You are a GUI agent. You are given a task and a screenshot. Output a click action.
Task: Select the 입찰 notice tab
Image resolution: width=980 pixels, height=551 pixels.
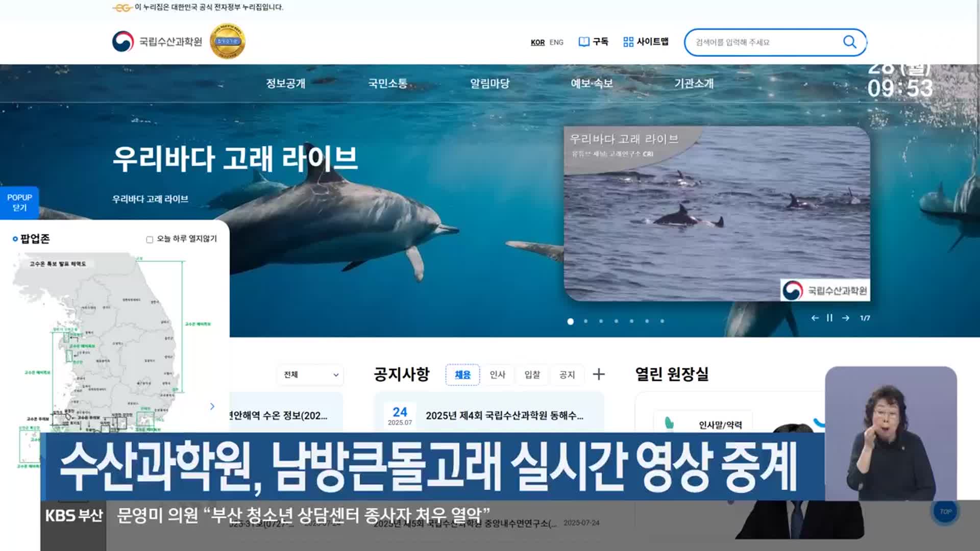click(532, 374)
